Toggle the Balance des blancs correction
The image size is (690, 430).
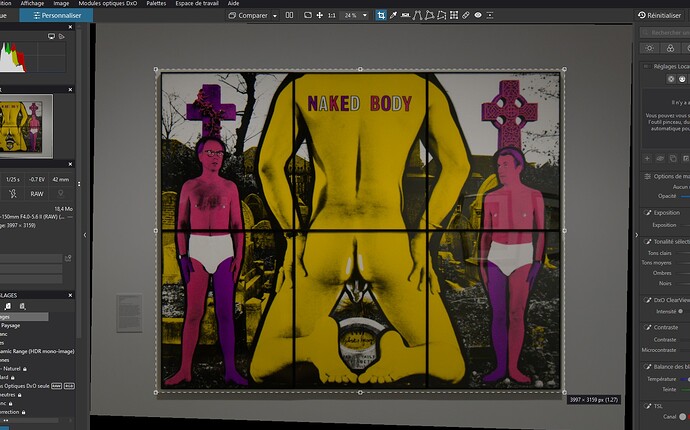(647, 367)
